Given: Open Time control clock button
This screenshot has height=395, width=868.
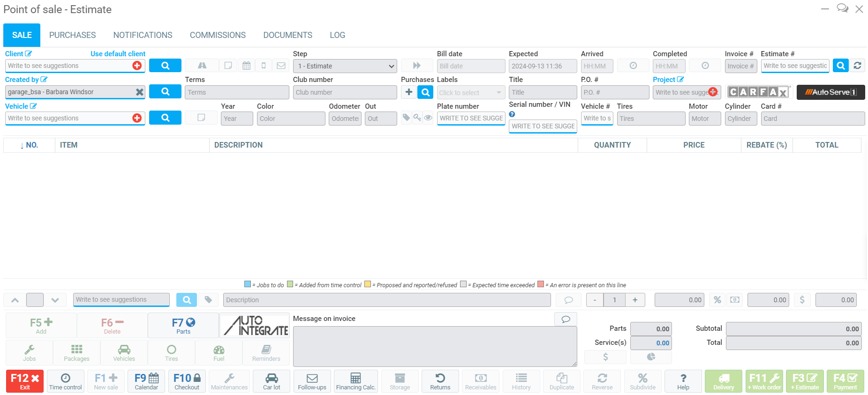Looking at the screenshot, I should 66,381.
